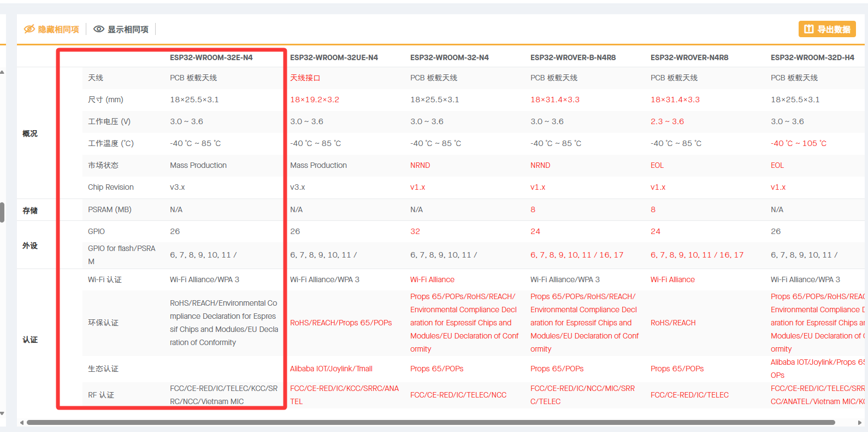Click the red 天线接口 cell

tap(305, 78)
